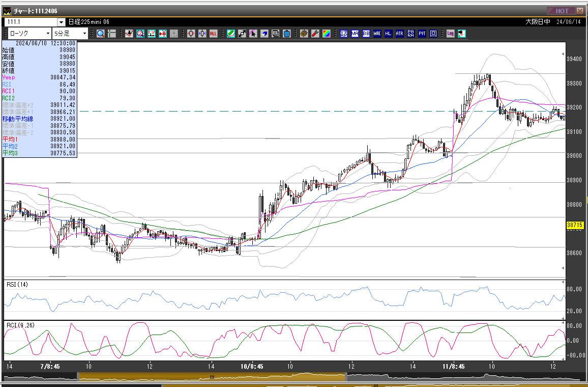Click the blue trash can delete icon
Viewport: 588px width, 387px height.
click(x=287, y=34)
